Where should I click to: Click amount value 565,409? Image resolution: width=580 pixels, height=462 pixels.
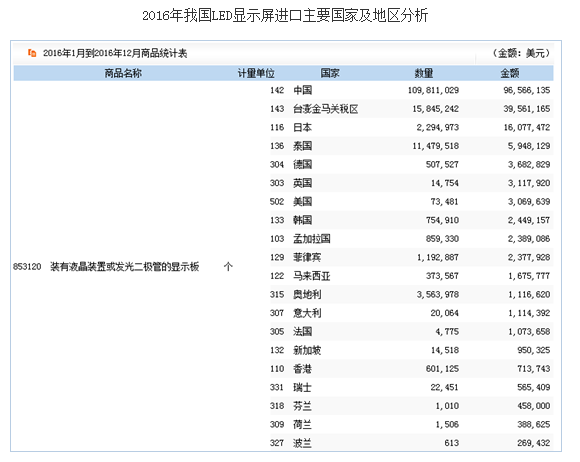tap(534, 387)
